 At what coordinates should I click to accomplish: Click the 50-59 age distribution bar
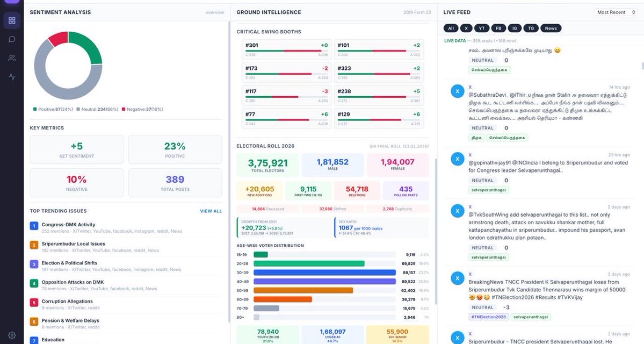coord(303,290)
